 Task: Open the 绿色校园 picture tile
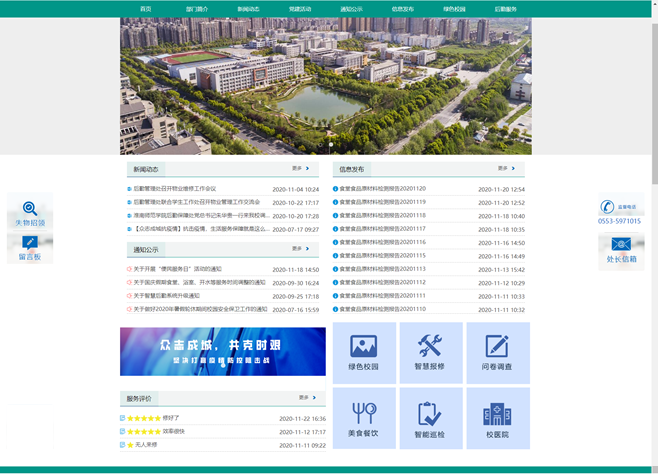pyautogui.click(x=364, y=353)
